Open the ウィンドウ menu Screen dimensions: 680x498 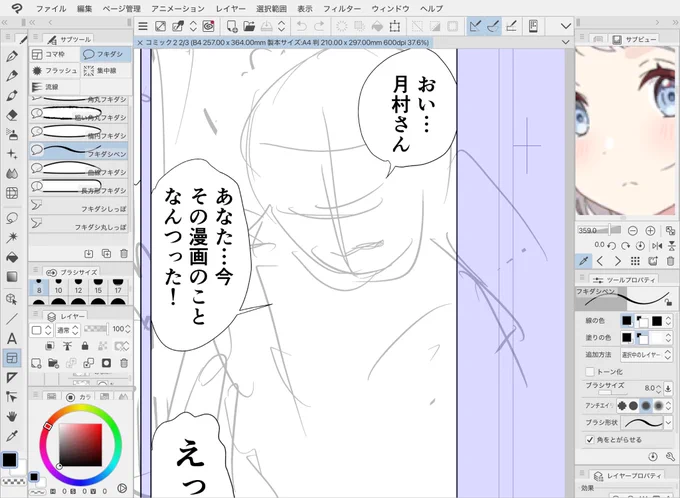(x=390, y=8)
